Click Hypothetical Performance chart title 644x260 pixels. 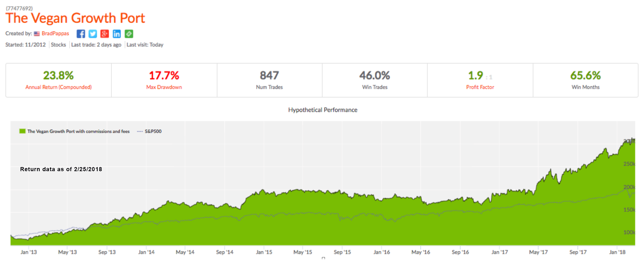[323, 110]
